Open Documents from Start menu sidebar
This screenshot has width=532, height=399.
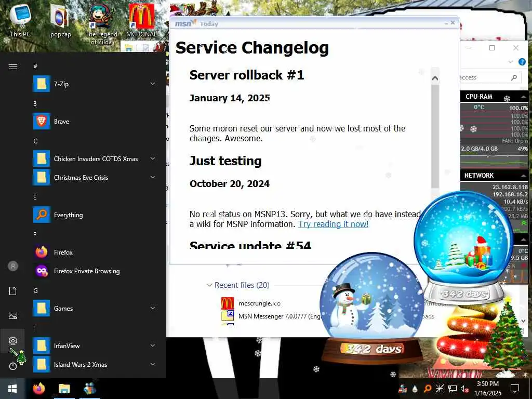[13, 291]
